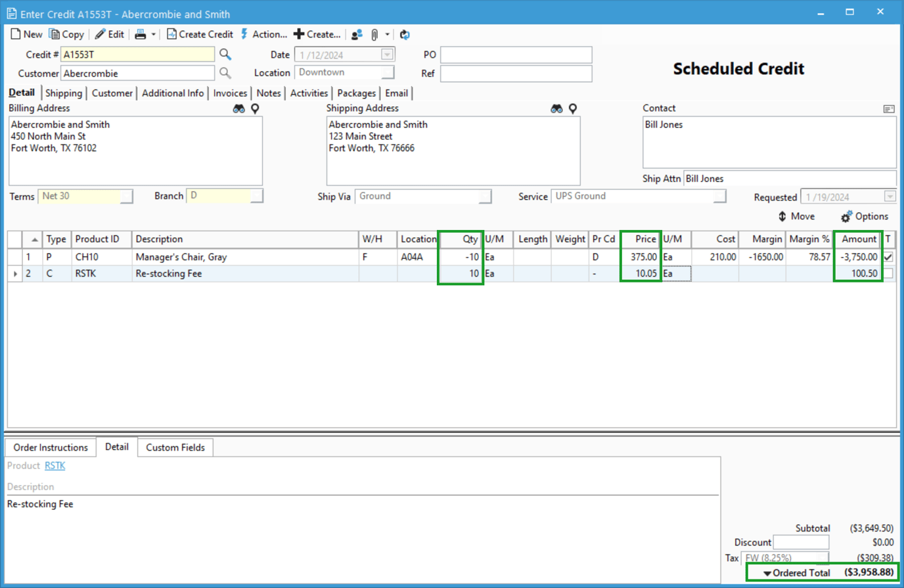904x588 pixels.
Task: Click Billing Address map pin icon
Action: coord(255,108)
